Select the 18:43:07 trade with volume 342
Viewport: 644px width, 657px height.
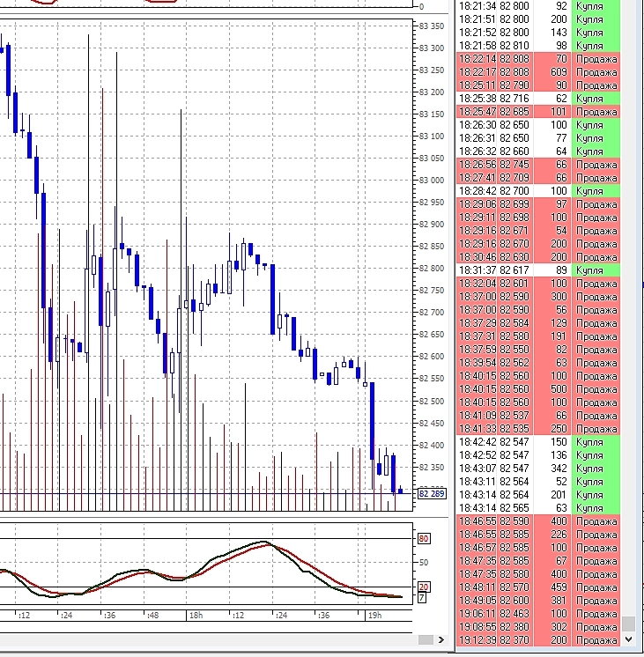point(539,469)
